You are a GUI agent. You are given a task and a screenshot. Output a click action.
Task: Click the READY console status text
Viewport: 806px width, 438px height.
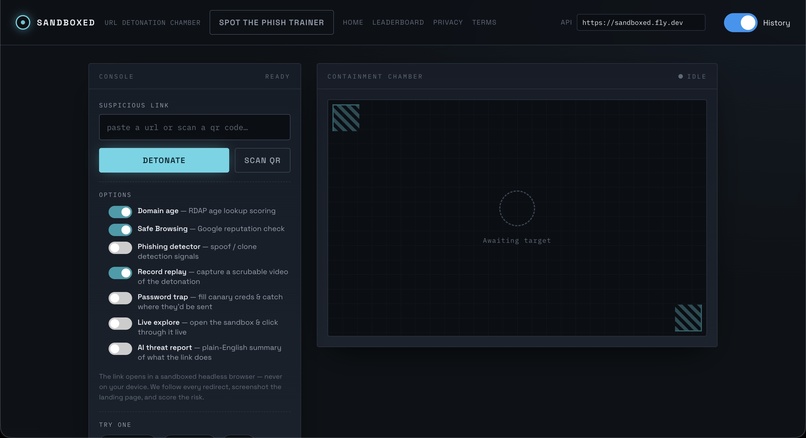[x=278, y=77]
